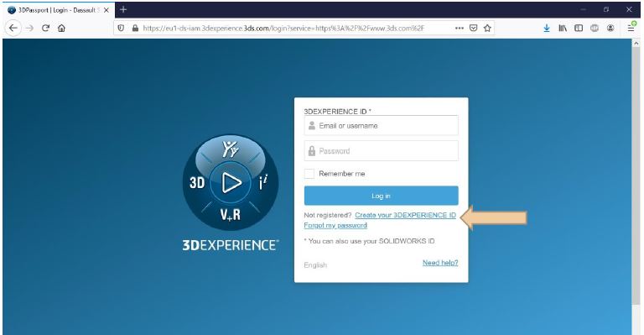Click the scrollbar up arrow

click(636, 43)
